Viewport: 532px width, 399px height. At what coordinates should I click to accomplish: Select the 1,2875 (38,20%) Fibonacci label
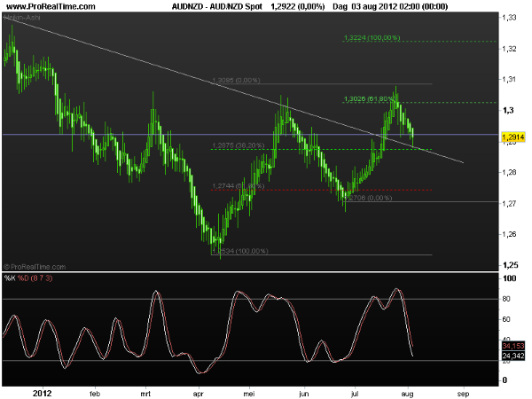pyautogui.click(x=239, y=145)
